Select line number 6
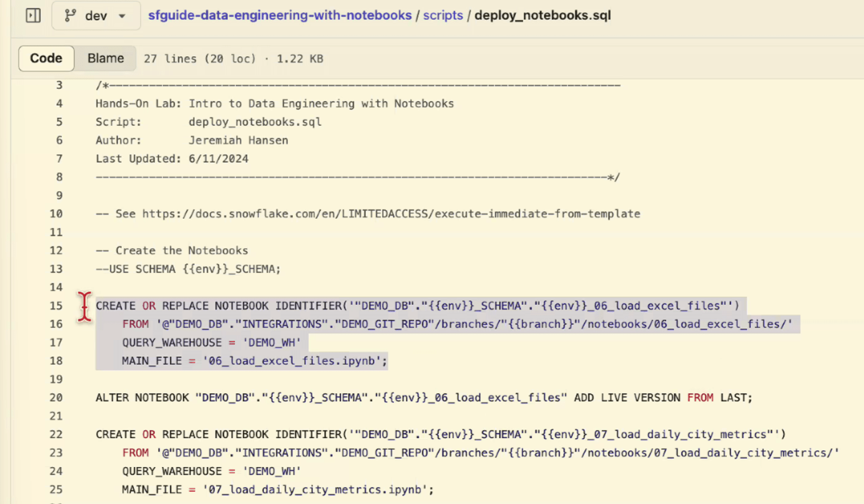 tap(59, 140)
